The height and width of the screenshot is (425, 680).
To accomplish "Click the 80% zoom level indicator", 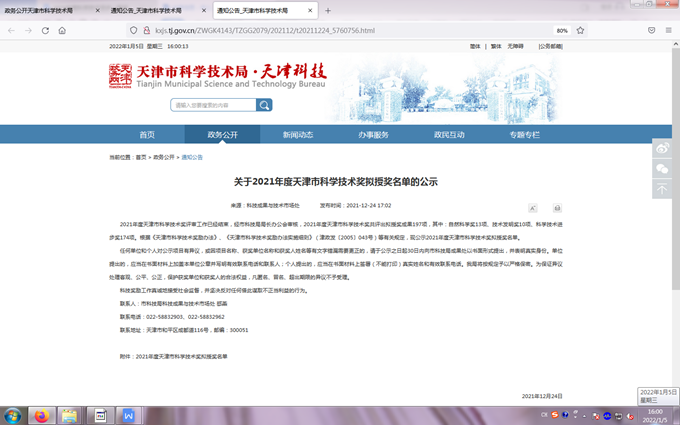I will 562,31.
